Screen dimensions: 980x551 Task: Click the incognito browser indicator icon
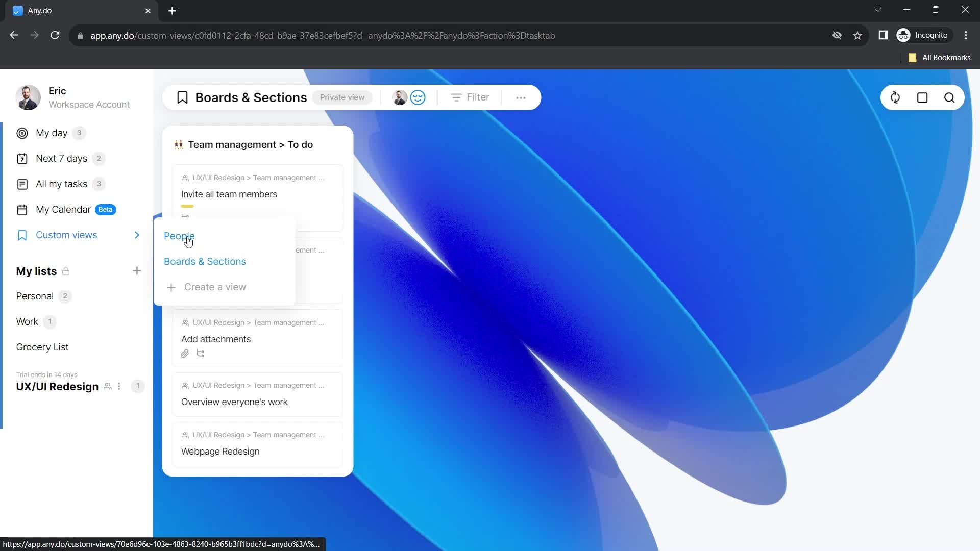(904, 36)
